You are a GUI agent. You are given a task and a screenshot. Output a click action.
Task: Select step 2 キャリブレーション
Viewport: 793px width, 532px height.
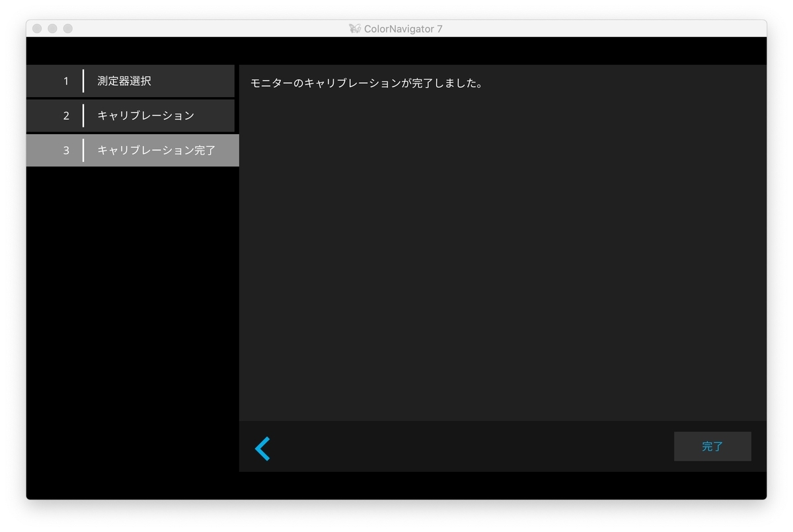tap(130, 116)
